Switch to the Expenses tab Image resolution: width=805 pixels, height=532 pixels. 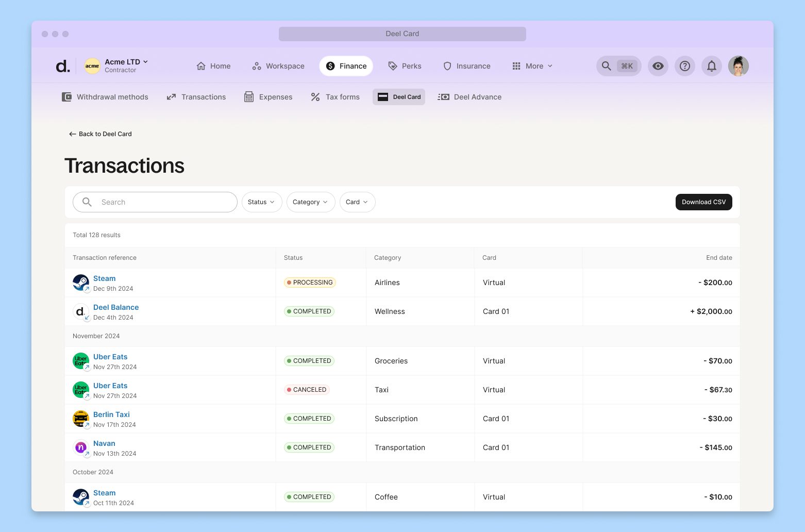(x=268, y=97)
